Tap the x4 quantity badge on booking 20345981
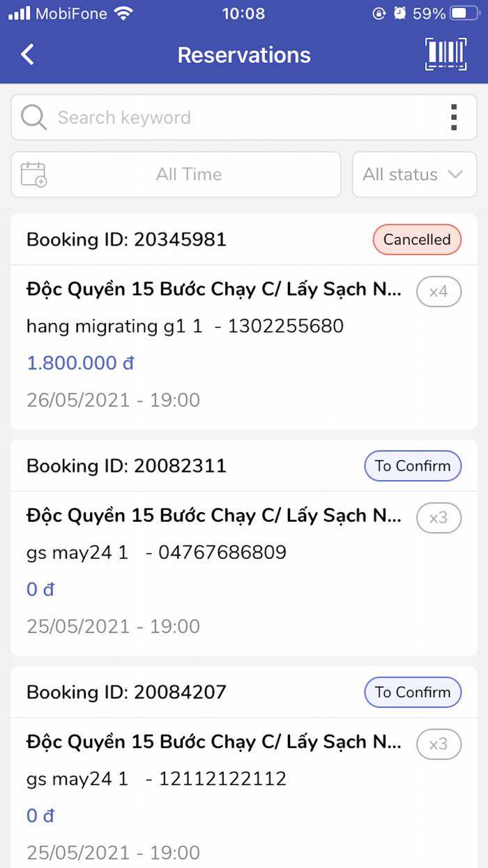 tap(439, 292)
